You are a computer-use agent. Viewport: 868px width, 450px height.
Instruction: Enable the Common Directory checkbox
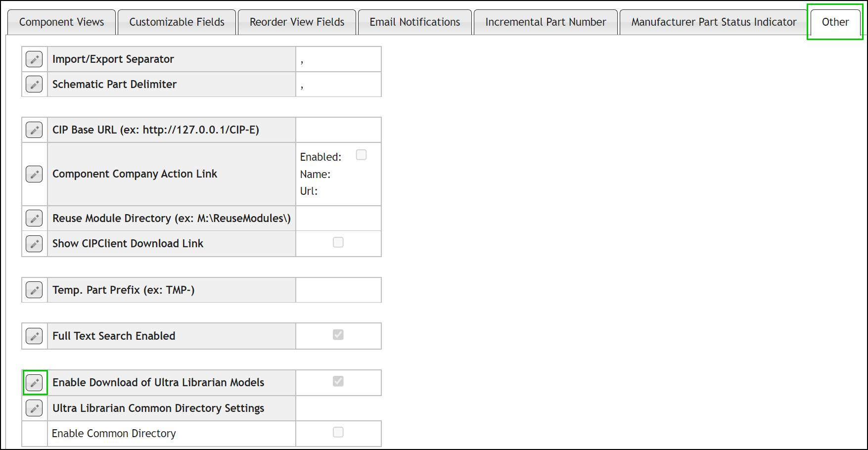pyautogui.click(x=338, y=432)
